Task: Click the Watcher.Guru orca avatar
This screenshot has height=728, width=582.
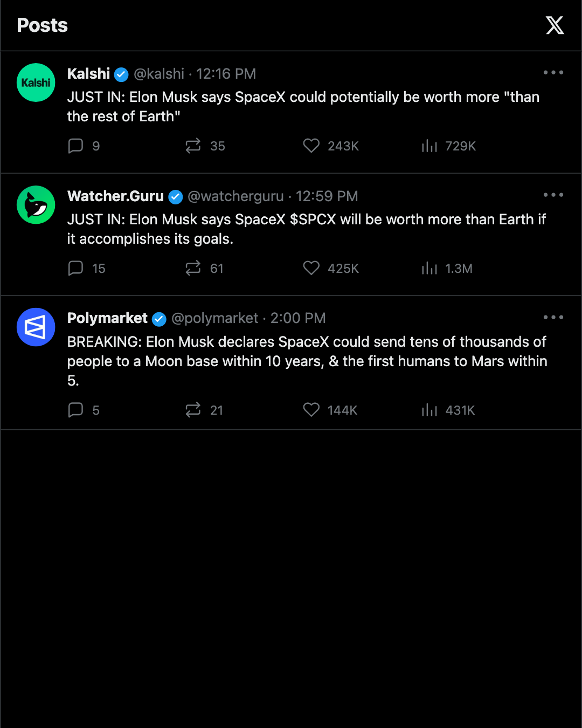Action: coord(36,205)
